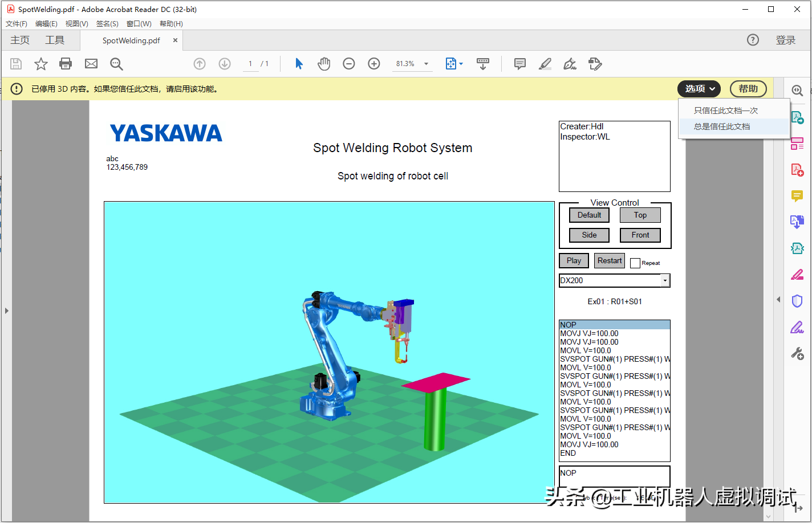The height and width of the screenshot is (523, 812).
Task: Zoom out with the minus icon
Action: pos(349,64)
